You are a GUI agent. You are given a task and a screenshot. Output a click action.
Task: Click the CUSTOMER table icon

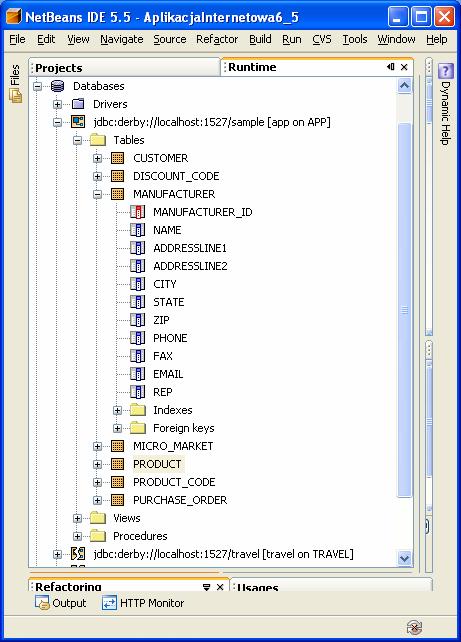[118, 158]
